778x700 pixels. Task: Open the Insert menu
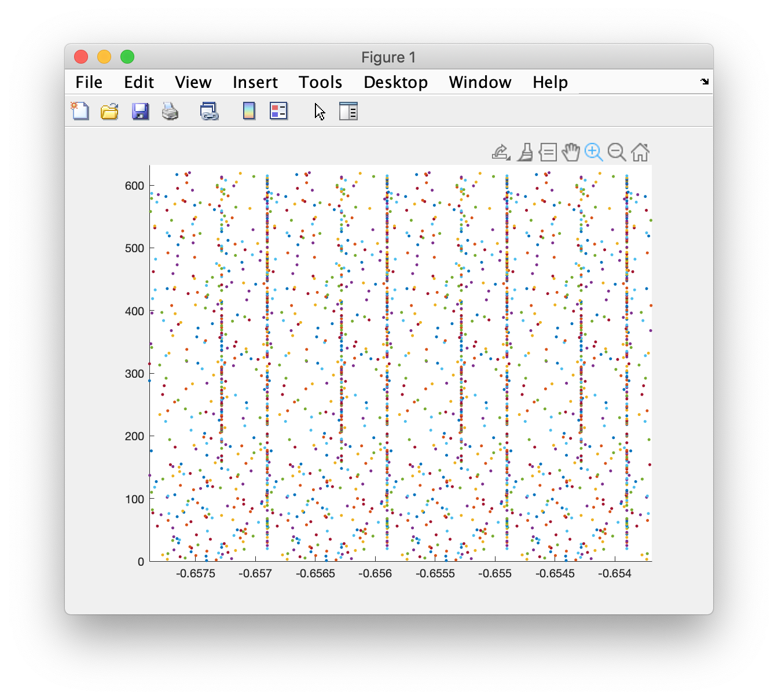[x=255, y=82]
